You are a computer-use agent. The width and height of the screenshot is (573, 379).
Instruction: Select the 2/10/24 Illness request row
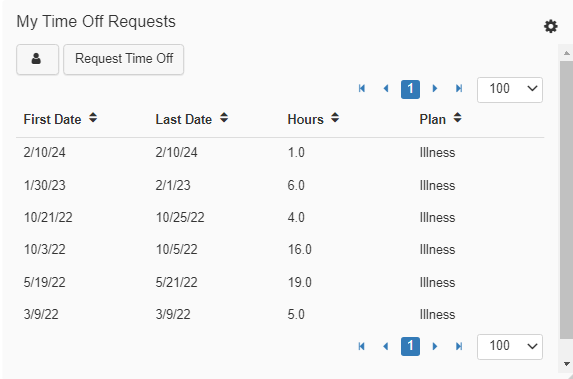tap(280, 152)
